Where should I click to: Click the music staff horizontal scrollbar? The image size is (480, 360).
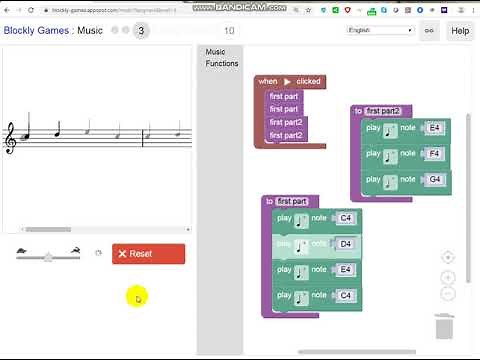coord(48,229)
